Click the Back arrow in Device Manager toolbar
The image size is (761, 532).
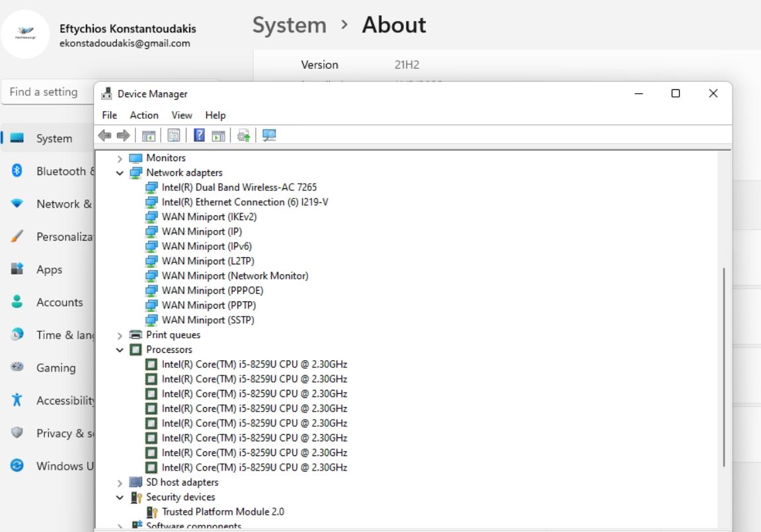(104, 135)
